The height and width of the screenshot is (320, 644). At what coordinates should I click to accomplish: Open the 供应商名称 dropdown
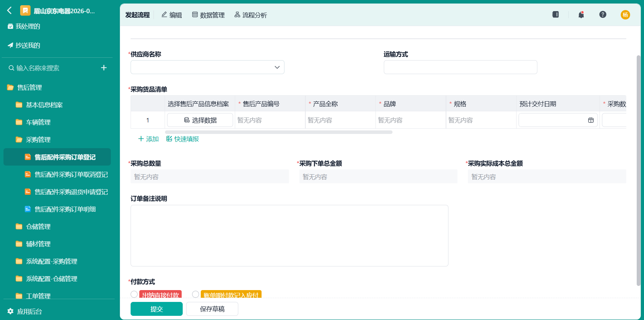[207, 67]
